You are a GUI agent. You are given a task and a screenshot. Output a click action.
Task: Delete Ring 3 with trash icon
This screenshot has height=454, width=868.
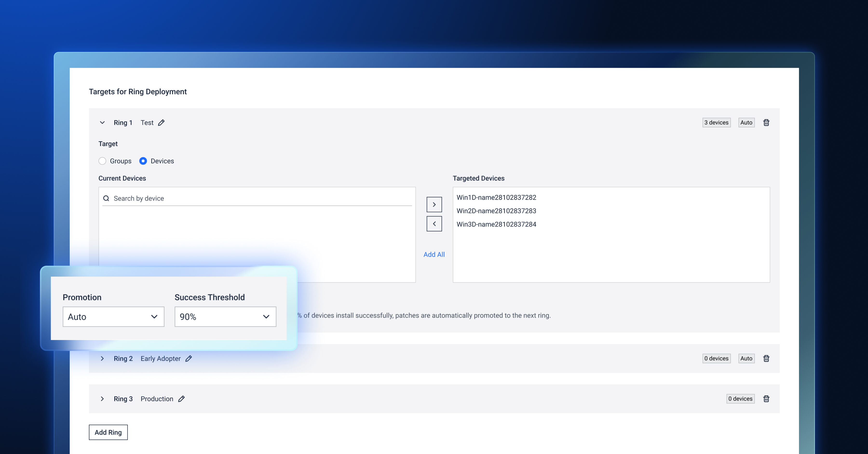pos(766,399)
